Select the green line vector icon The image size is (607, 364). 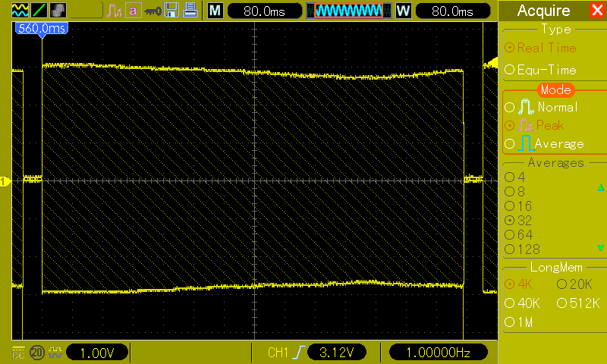tap(39, 11)
